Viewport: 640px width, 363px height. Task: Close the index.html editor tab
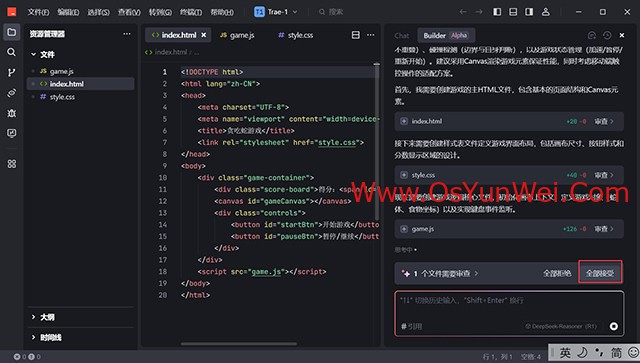204,35
